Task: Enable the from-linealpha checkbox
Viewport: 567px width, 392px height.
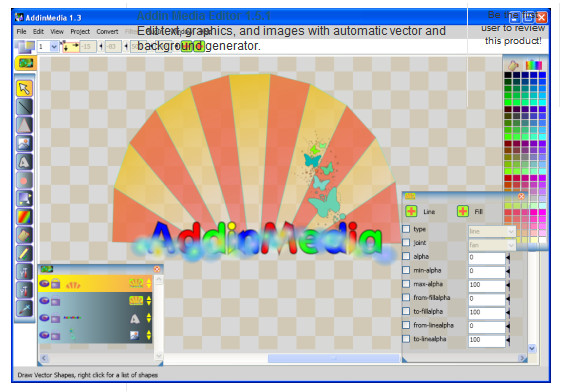Action: tap(406, 325)
